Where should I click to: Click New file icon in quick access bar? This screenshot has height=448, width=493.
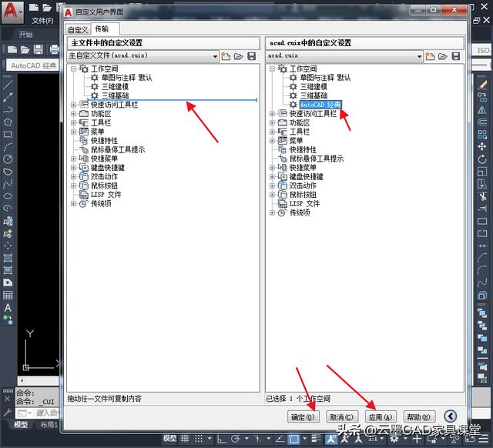pos(33,7)
